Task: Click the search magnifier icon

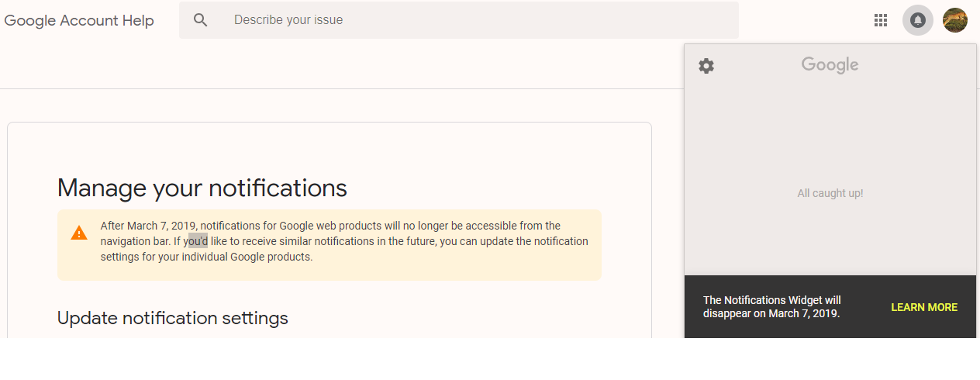Action: point(201,20)
